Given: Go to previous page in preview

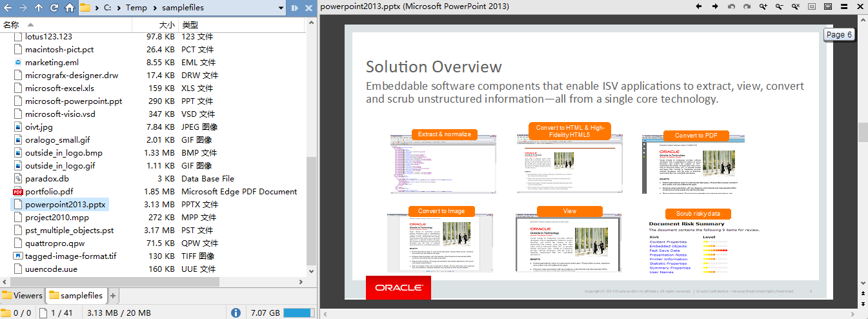Looking at the screenshot, I should click(x=699, y=6).
